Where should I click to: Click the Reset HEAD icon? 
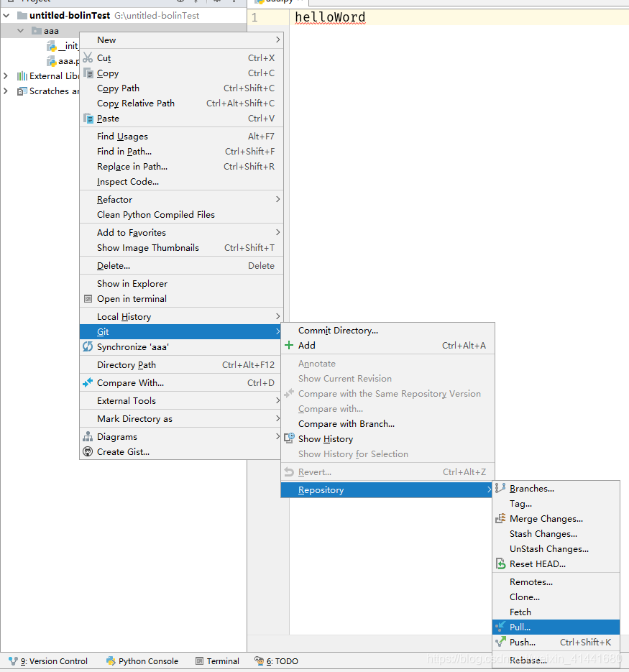500,563
